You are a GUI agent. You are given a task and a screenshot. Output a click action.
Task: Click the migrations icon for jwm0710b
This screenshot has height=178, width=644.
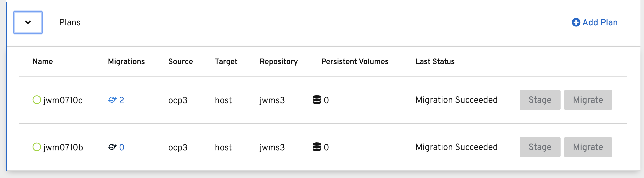click(x=112, y=147)
